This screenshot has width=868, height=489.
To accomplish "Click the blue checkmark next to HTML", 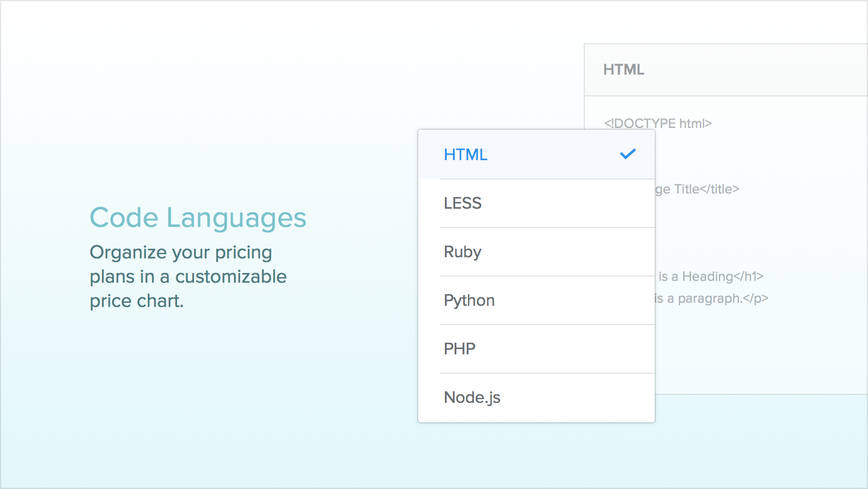I will 629,154.
